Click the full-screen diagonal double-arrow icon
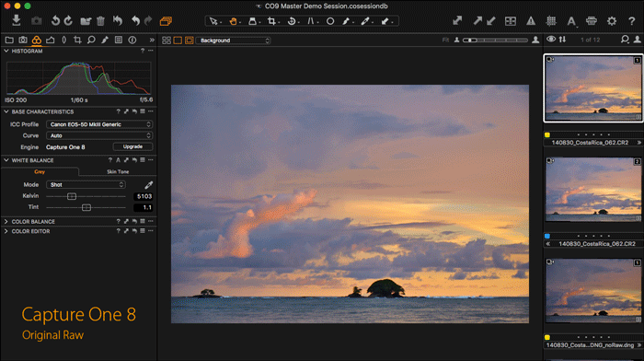 [x=457, y=20]
